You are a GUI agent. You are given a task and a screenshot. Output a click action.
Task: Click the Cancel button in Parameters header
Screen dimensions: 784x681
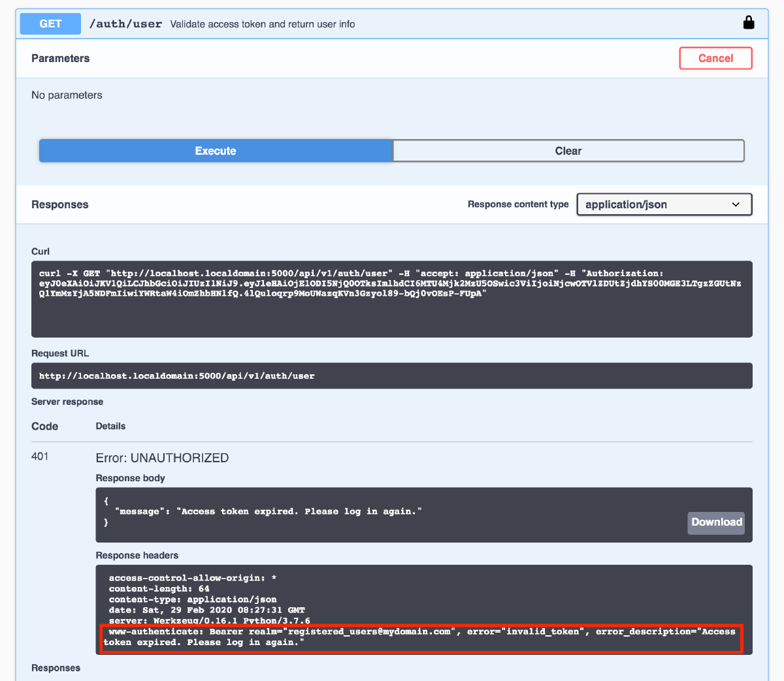tap(715, 58)
